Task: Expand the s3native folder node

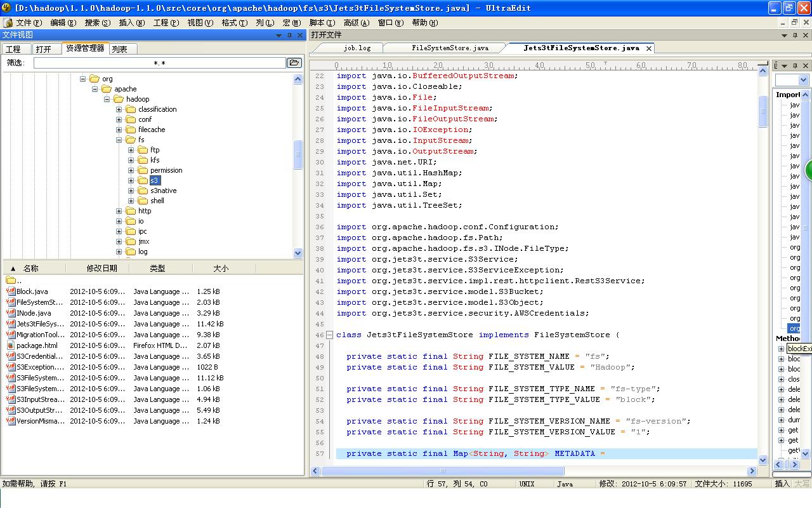Action: coord(130,190)
